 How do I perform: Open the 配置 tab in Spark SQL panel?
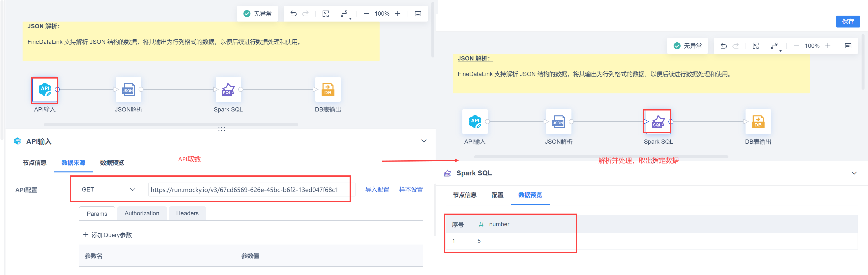[497, 195]
